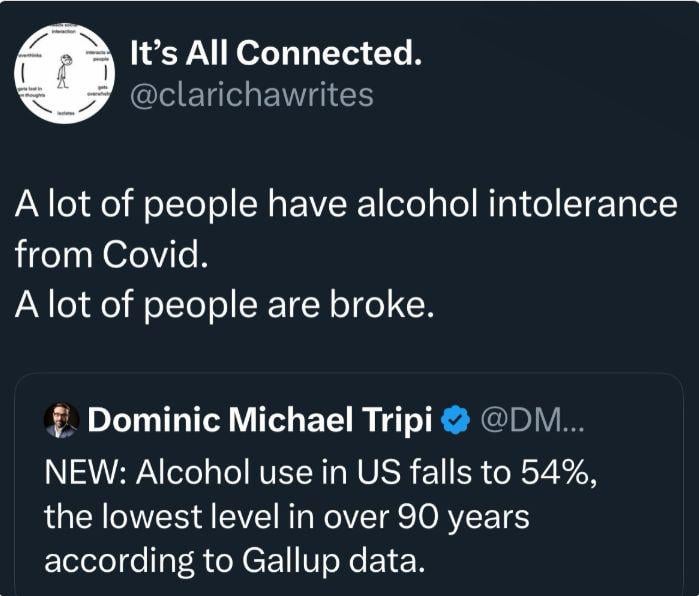Screen dimensions: 699x596
Task: Open Dominic Michael Tripi's small avatar
Action: (x=62, y=421)
